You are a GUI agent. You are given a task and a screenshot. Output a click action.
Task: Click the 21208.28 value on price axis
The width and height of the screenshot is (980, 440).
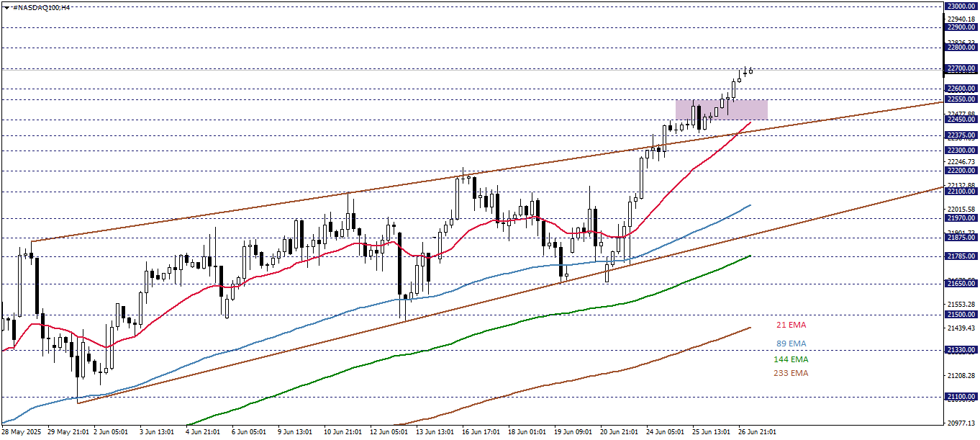point(962,376)
